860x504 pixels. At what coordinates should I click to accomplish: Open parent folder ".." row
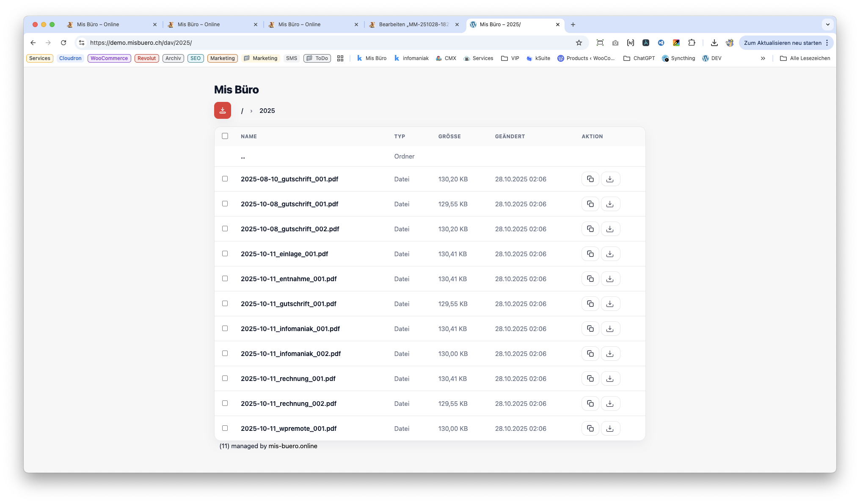pyautogui.click(x=243, y=156)
